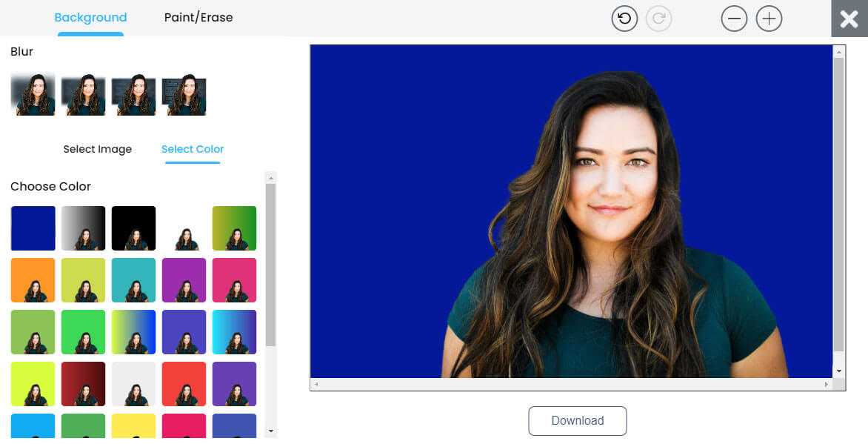Screen dimensions: 868x444
Task: Open the Background tab
Action: point(90,18)
